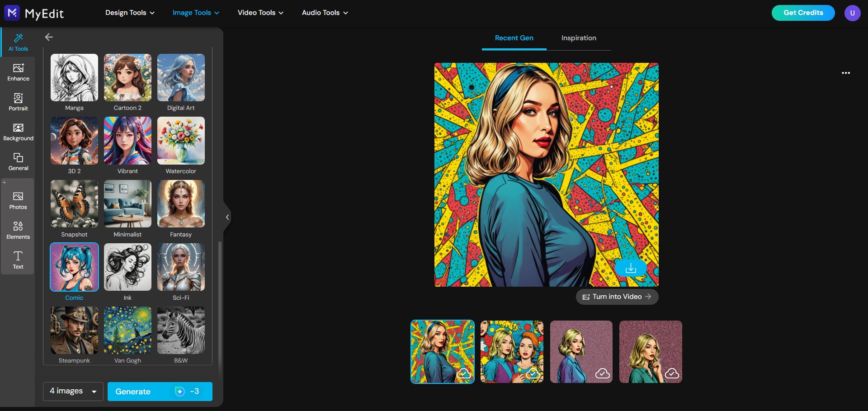868x411 pixels.
Task: Expand the 4 images count dropdown
Action: click(x=72, y=391)
